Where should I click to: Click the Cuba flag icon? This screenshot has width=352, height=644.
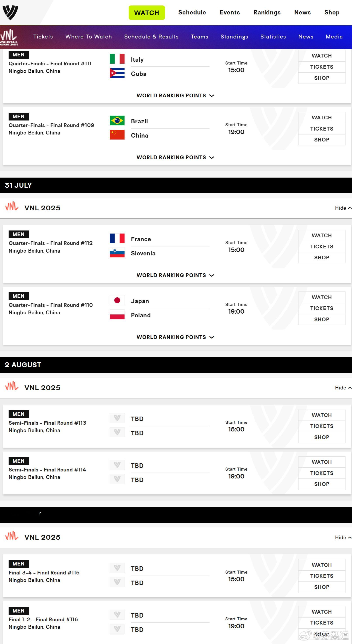tap(117, 73)
